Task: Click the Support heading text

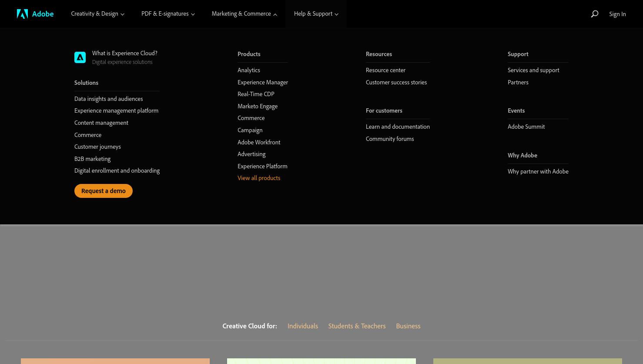Action: coord(518,54)
